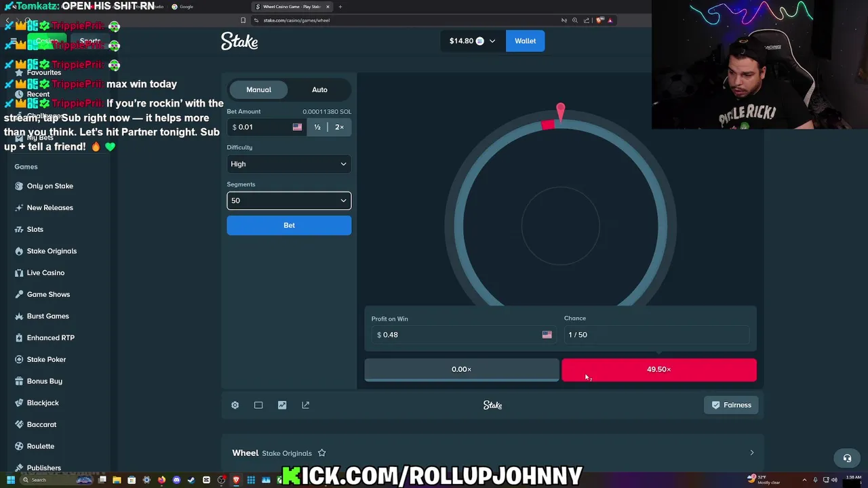This screenshot has width=868, height=488.
Task: Open Stake Originals in sidebar menu
Action: (52, 251)
